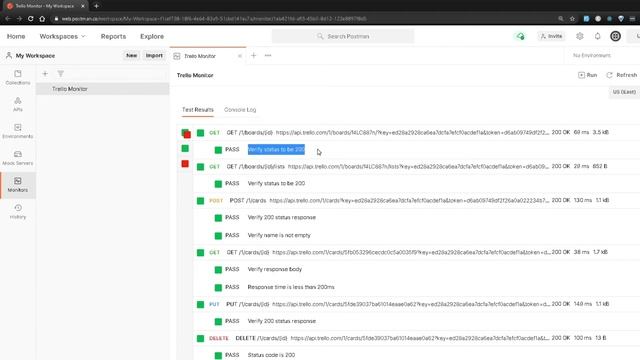Screen dimensions: 640x360
Task: Open the Explore menu
Action: tap(152, 36)
